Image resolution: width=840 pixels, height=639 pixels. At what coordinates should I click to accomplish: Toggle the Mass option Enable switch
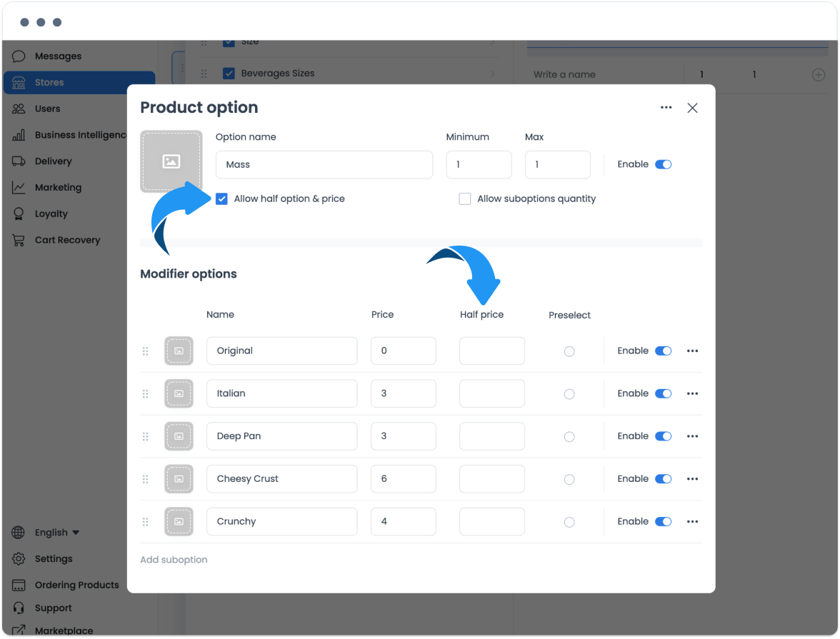[663, 164]
